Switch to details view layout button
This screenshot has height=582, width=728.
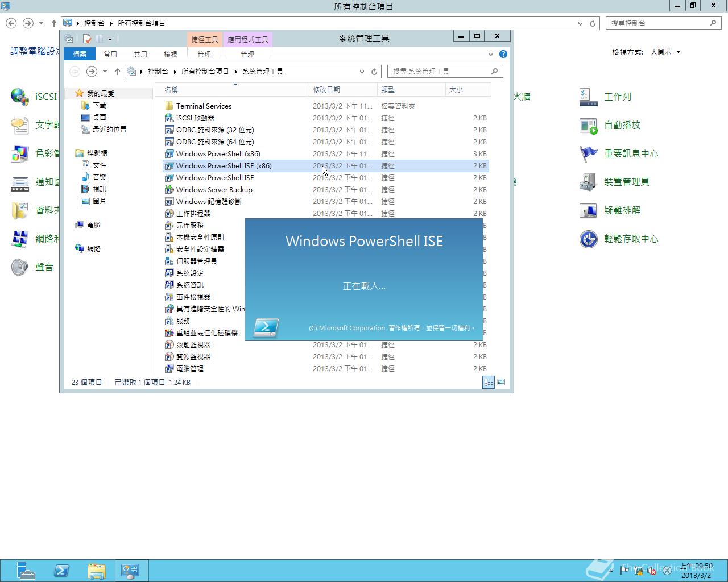pyautogui.click(x=489, y=382)
